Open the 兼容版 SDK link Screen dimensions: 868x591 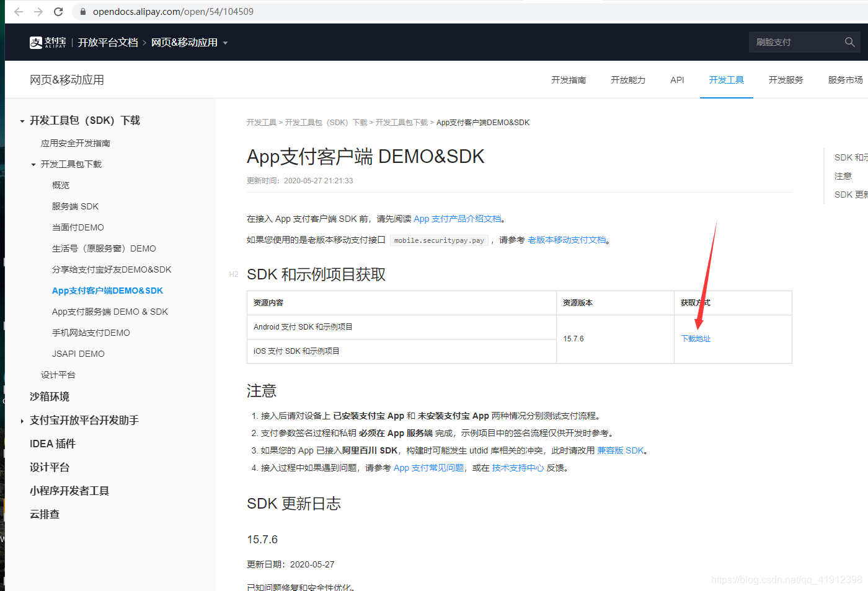click(x=620, y=450)
